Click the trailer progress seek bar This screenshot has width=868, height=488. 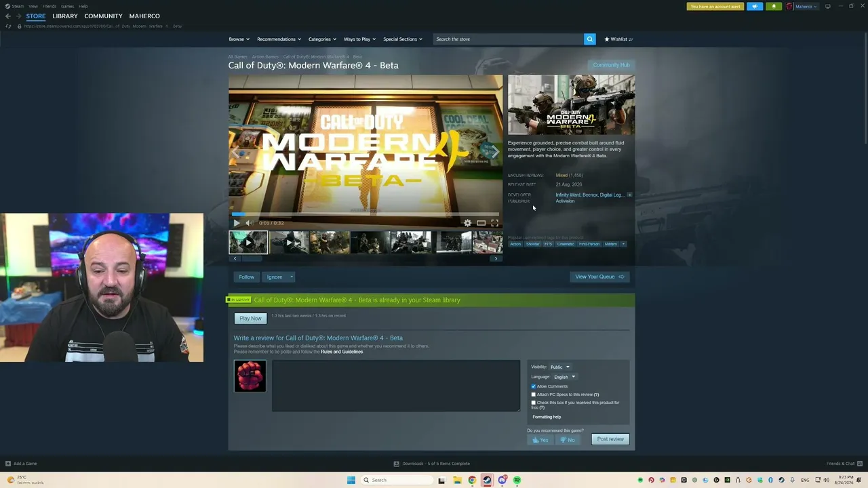point(366,214)
